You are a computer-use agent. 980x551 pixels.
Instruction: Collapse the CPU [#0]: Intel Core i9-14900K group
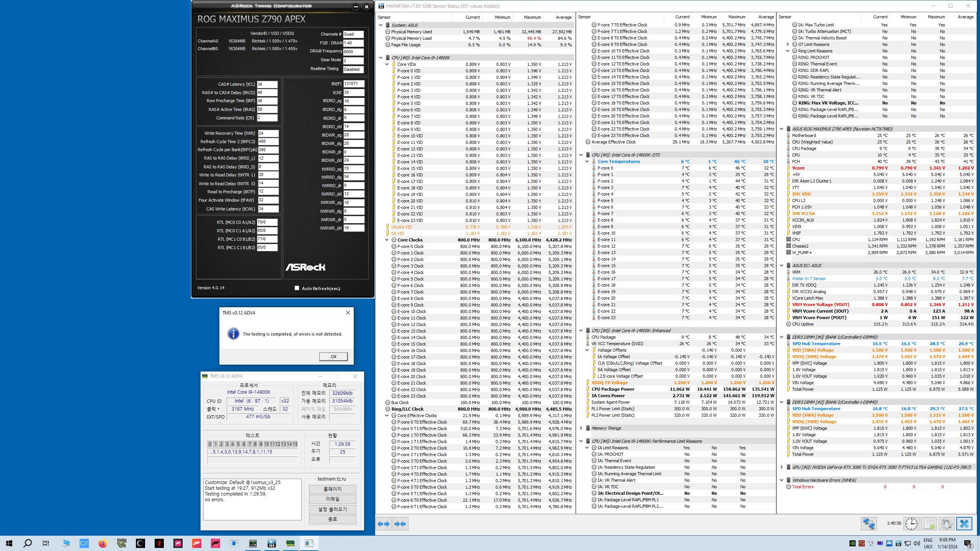[381, 58]
